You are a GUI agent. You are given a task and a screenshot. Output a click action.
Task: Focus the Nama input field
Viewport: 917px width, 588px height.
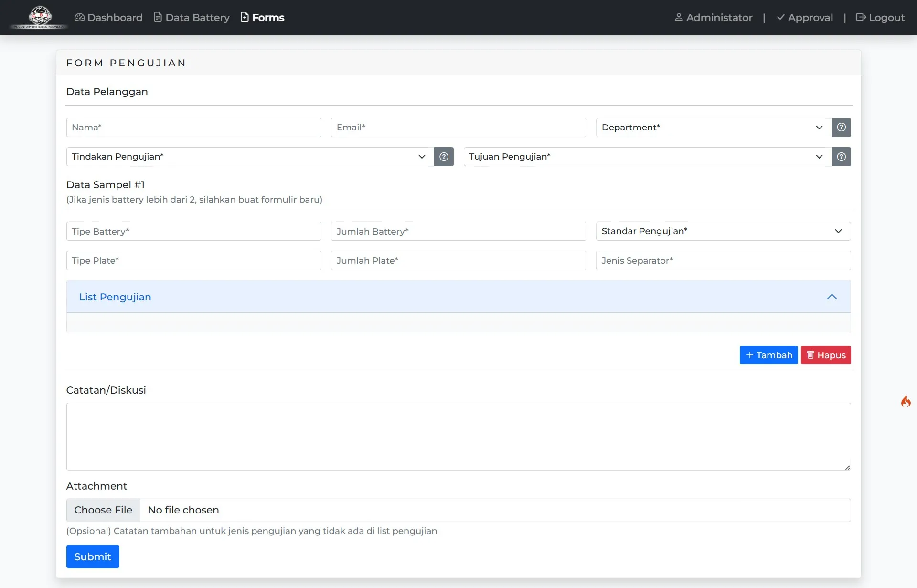click(193, 128)
